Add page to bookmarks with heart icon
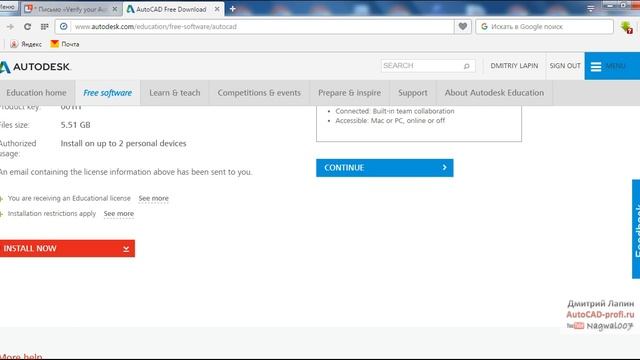The height and width of the screenshot is (360, 640). (462, 27)
